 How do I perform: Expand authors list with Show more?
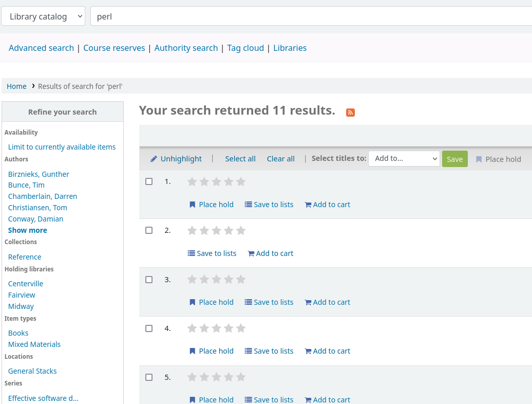(28, 230)
